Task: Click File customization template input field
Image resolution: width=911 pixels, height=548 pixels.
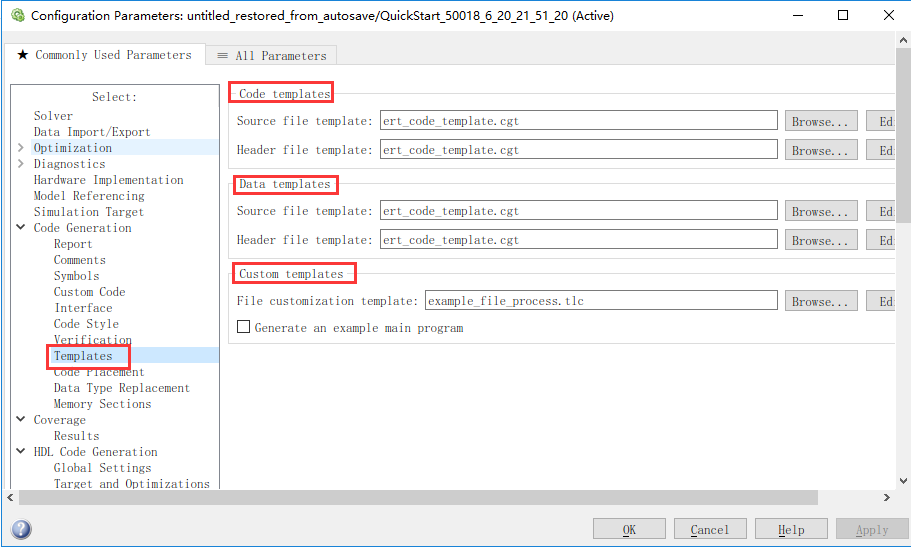Action: pos(601,301)
